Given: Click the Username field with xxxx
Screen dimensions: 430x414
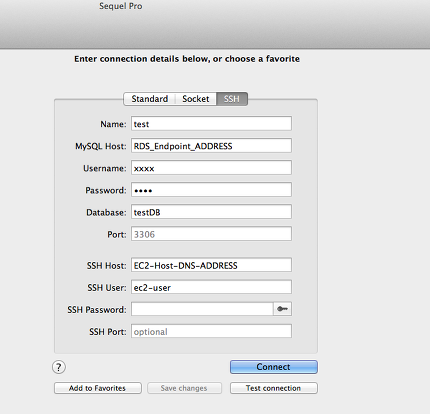Looking at the screenshot, I should (x=211, y=168).
